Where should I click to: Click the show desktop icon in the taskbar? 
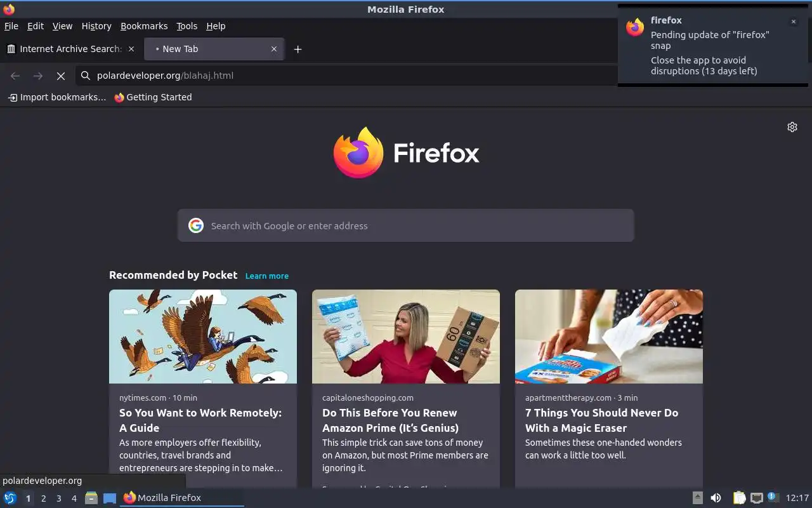[110, 498]
